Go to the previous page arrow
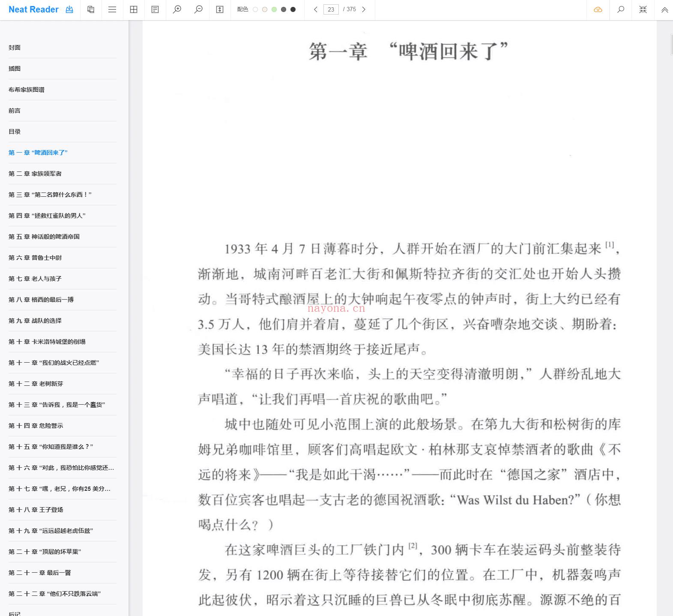673x616 pixels. 316,9
